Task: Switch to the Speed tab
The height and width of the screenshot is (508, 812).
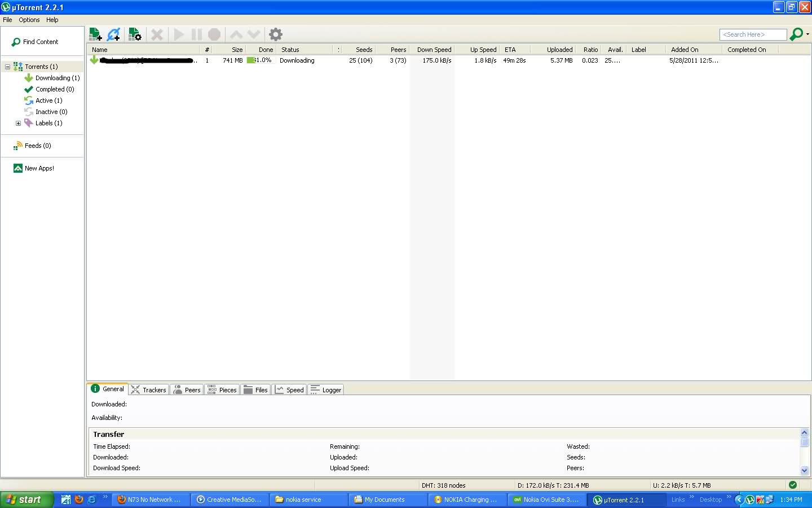Action: point(290,390)
